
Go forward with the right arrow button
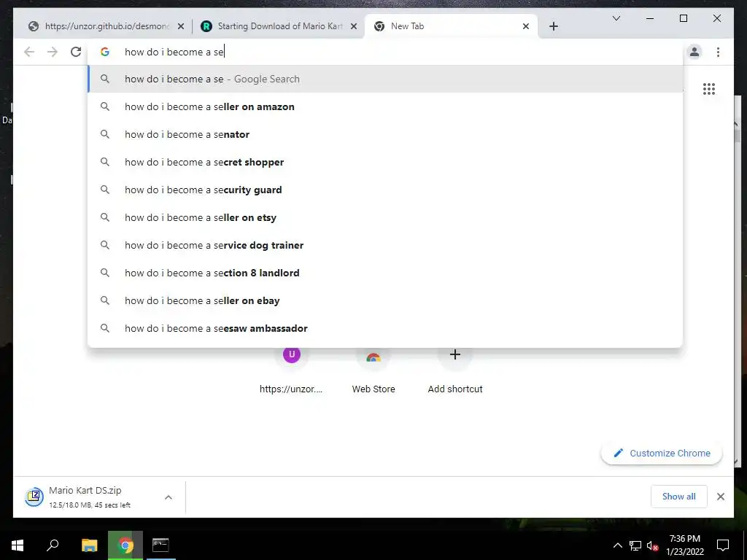[53, 52]
